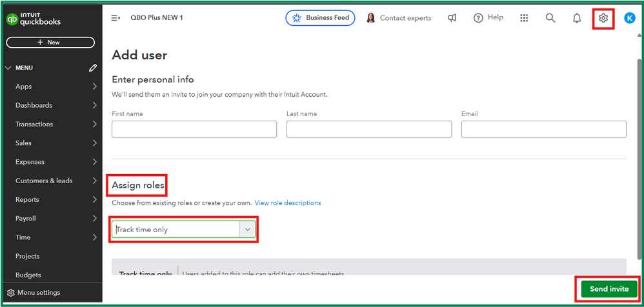
Task: Open the K profile avatar
Action: (x=629, y=18)
